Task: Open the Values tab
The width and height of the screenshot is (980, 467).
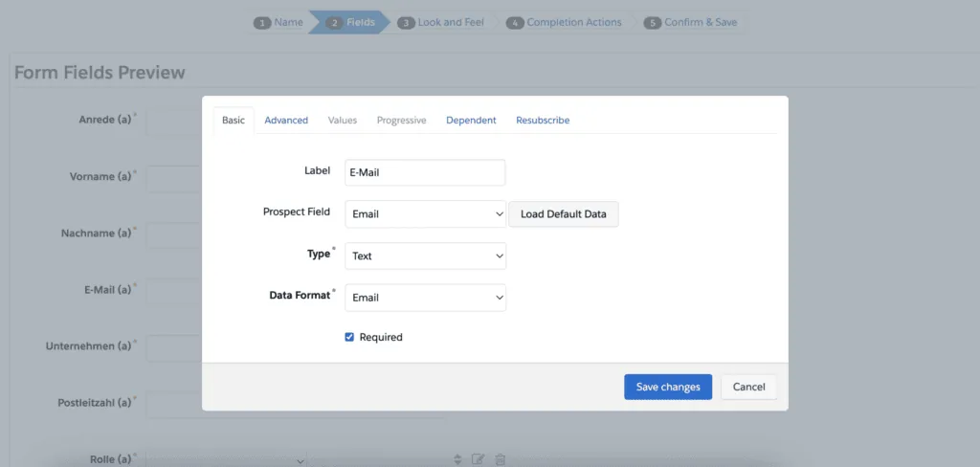Action: [x=343, y=120]
